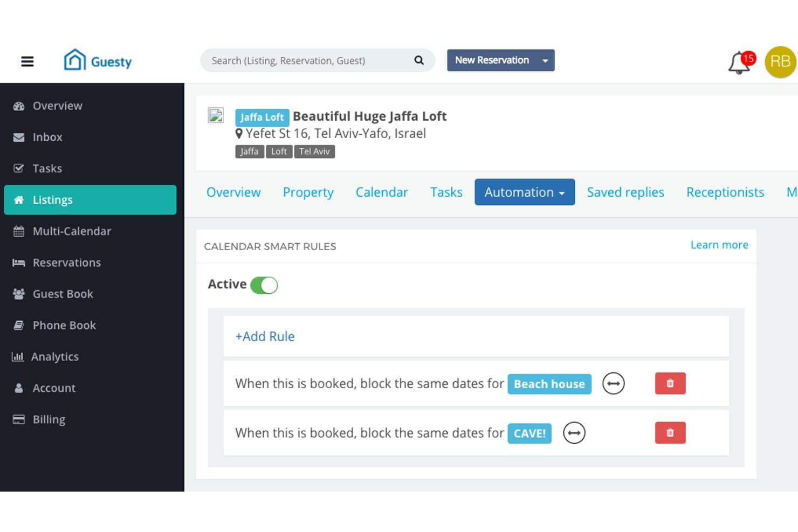Switch to the Calendar tab

tap(382, 192)
